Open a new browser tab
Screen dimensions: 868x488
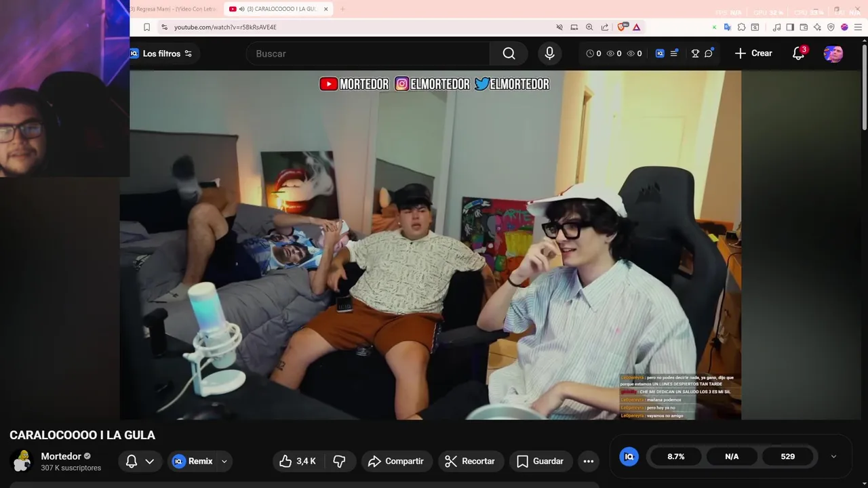coord(342,9)
